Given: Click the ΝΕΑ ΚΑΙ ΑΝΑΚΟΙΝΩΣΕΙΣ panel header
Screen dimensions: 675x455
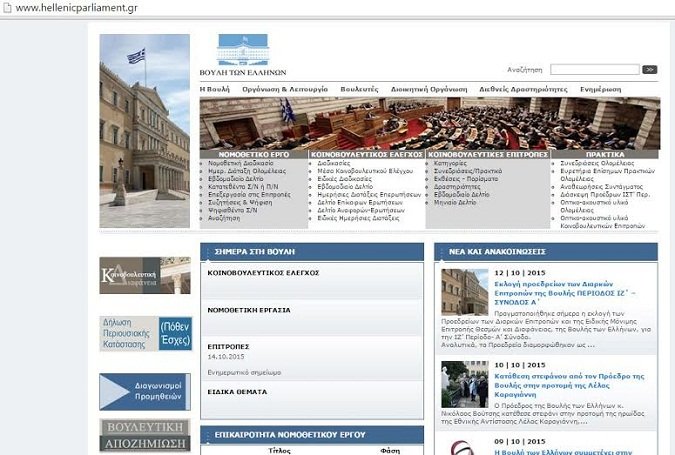Looking at the screenshot, I should click(546, 251).
